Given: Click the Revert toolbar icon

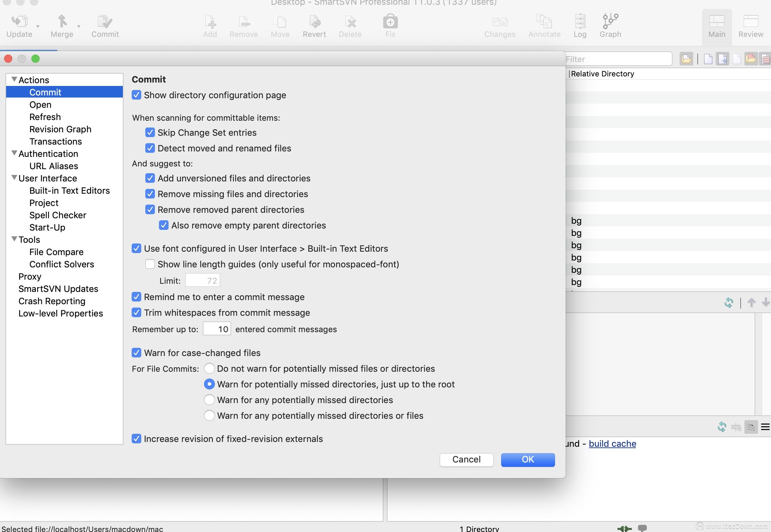Looking at the screenshot, I should click(x=314, y=22).
